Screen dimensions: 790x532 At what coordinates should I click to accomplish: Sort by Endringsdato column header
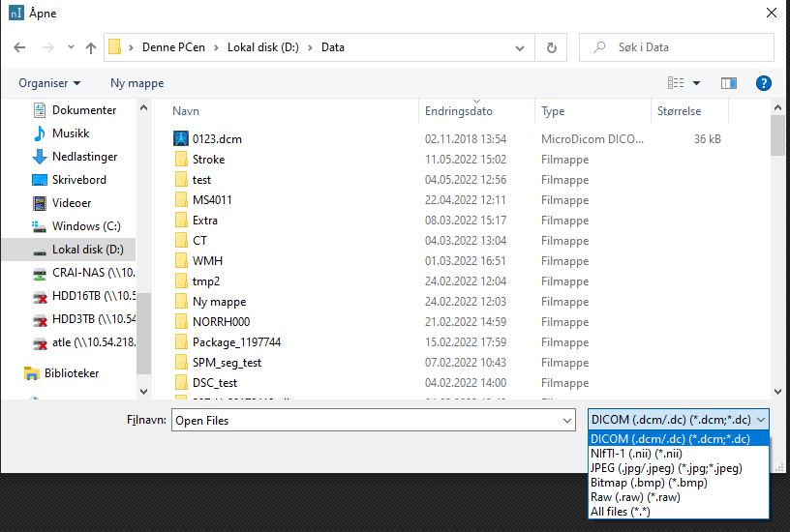point(459,111)
